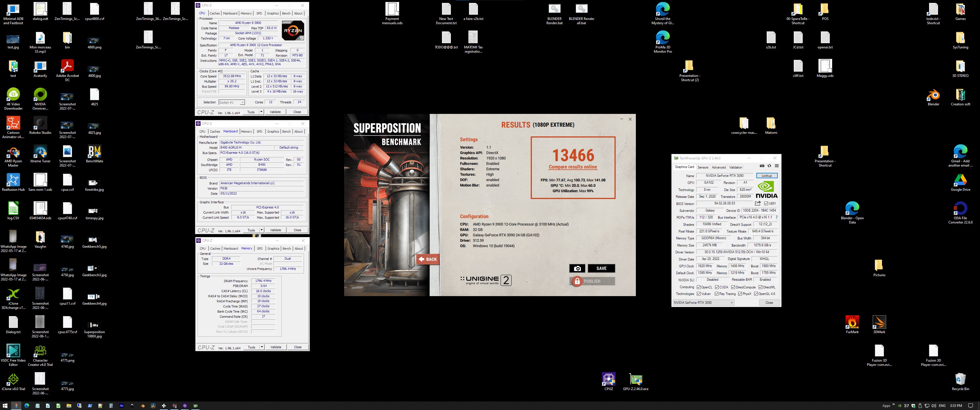Image resolution: width=980 pixels, height=410 pixels.
Task: Click the BIOS export share icon in GPU-Z
Action: coord(758,203)
